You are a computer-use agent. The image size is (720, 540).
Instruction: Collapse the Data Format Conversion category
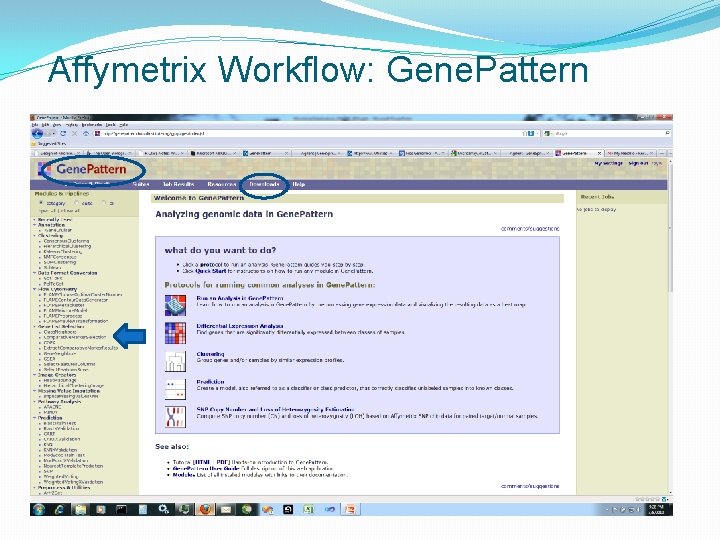pos(35,273)
